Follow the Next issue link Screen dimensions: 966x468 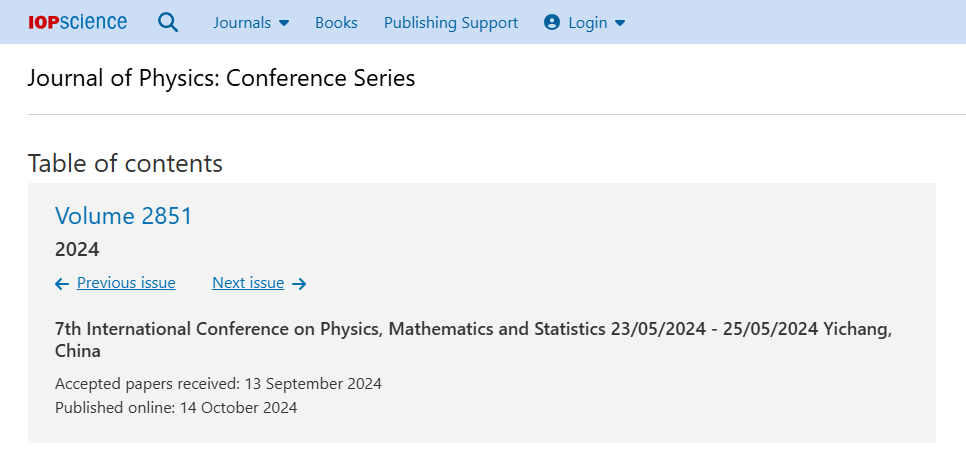[x=248, y=283]
